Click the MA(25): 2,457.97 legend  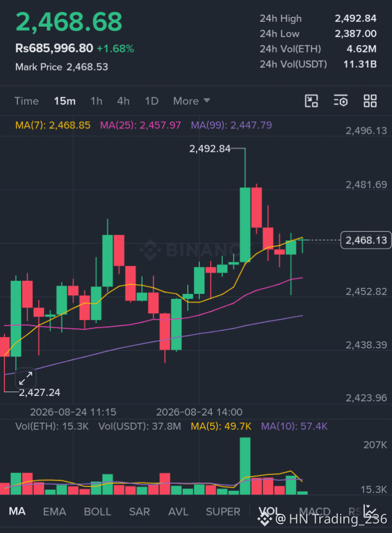(x=140, y=126)
